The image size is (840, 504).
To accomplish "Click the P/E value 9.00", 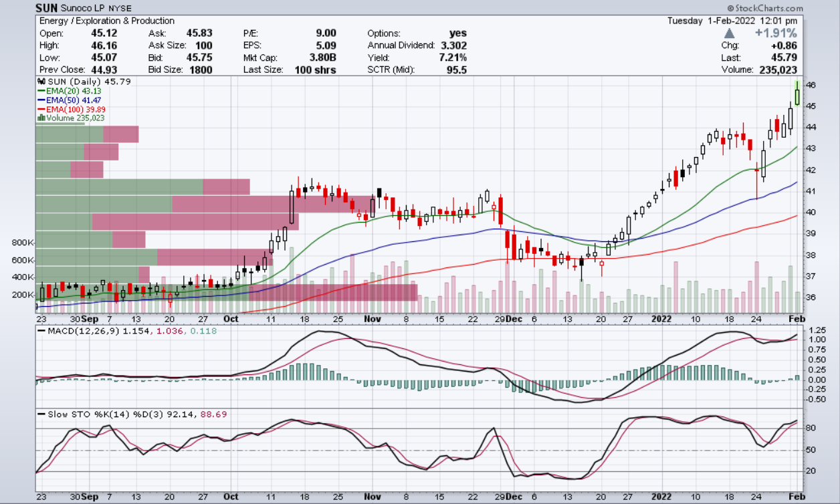I will 326,33.
